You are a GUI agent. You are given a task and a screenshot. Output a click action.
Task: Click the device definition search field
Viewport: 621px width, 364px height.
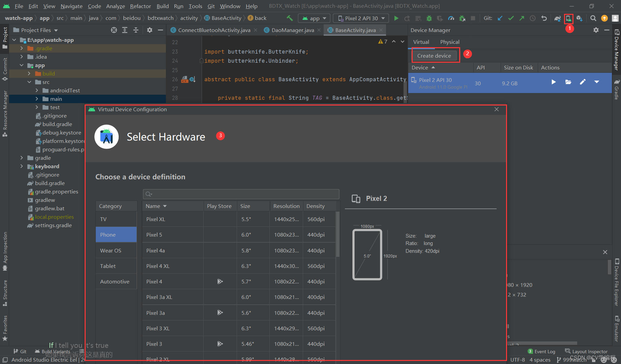pyautogui.click(x=241, y=194)
